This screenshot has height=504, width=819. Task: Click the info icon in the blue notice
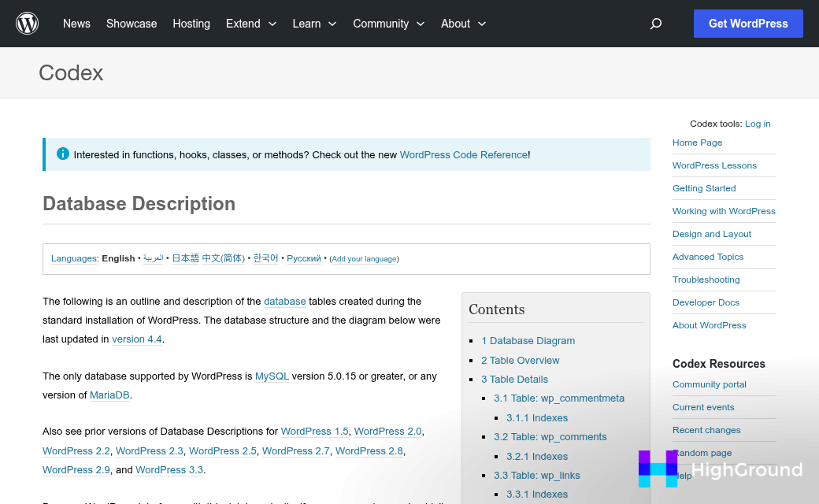click(x=63, y=154)
